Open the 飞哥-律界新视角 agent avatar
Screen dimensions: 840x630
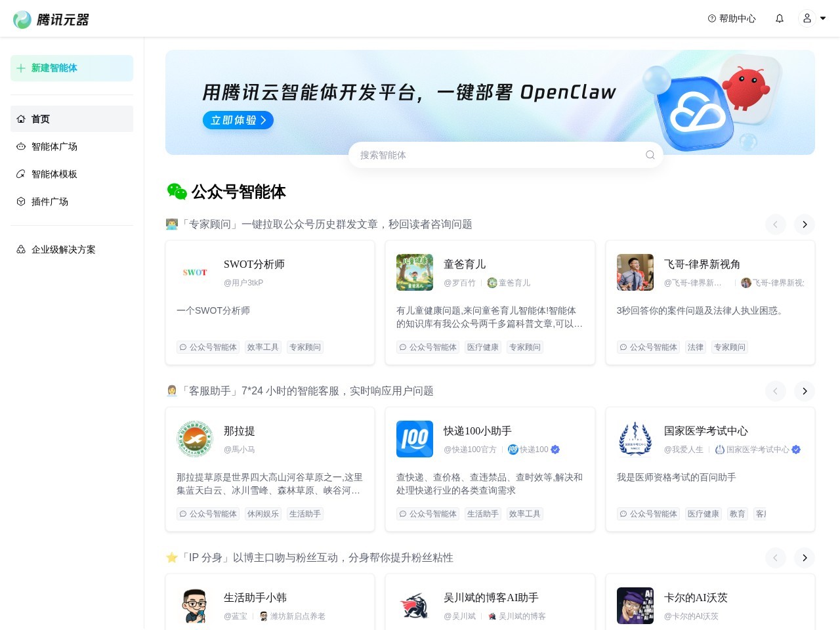[x=635, y=272]
